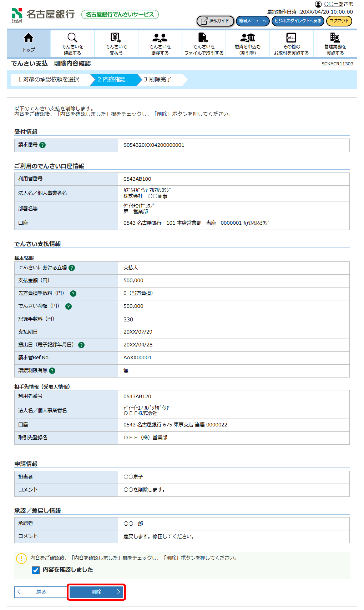Click help icon next to 請求番号
Screen dimensions: 364x610
42,145
